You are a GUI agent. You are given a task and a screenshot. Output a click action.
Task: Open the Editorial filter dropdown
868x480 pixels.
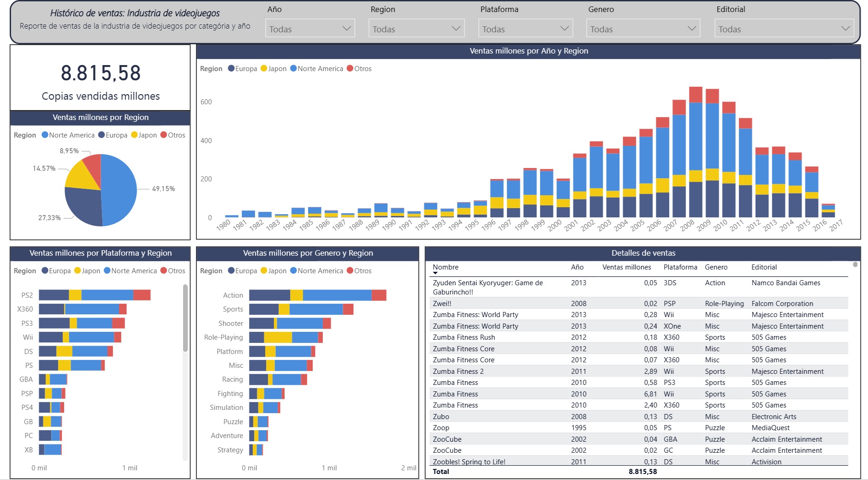(784, 29)
